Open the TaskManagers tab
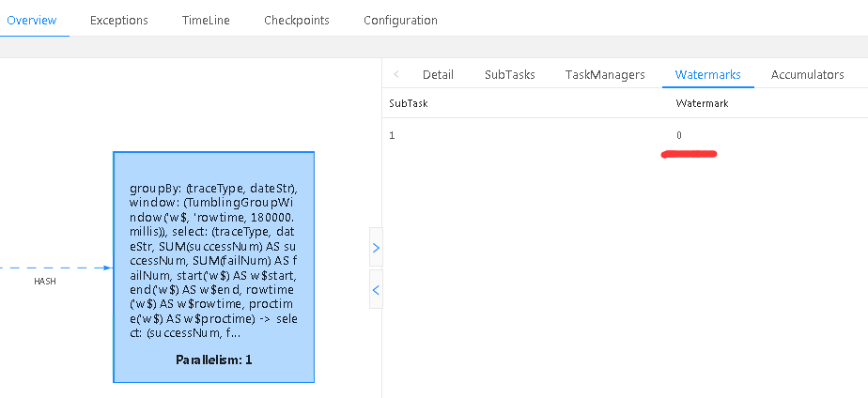 click(605, 74)
